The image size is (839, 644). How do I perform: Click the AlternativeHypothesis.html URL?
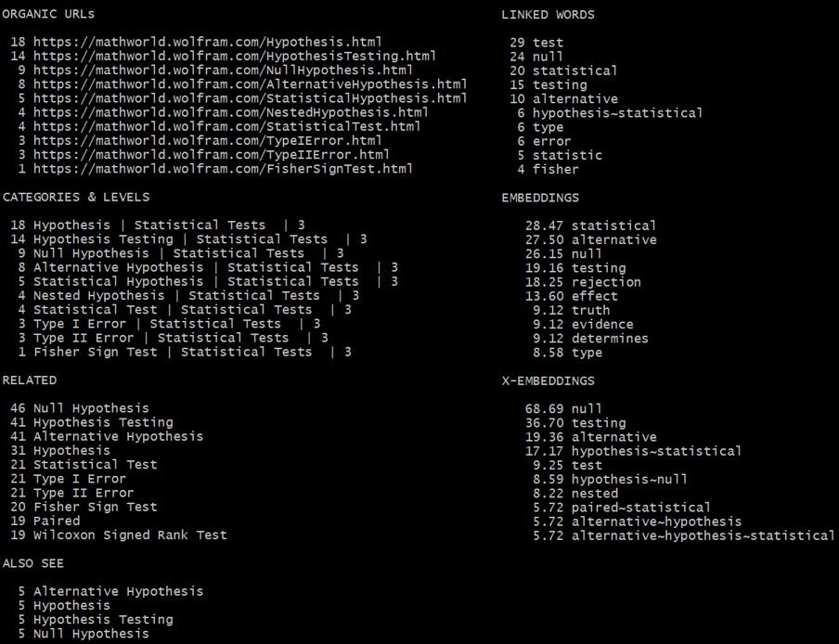click(x=250, y=84)
